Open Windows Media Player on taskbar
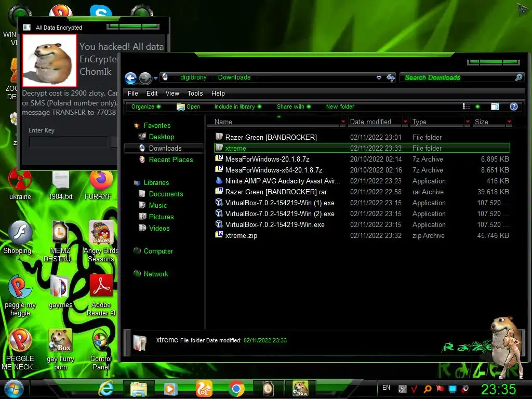The height and width of the screenshot is (399, 532). (170, 389)
